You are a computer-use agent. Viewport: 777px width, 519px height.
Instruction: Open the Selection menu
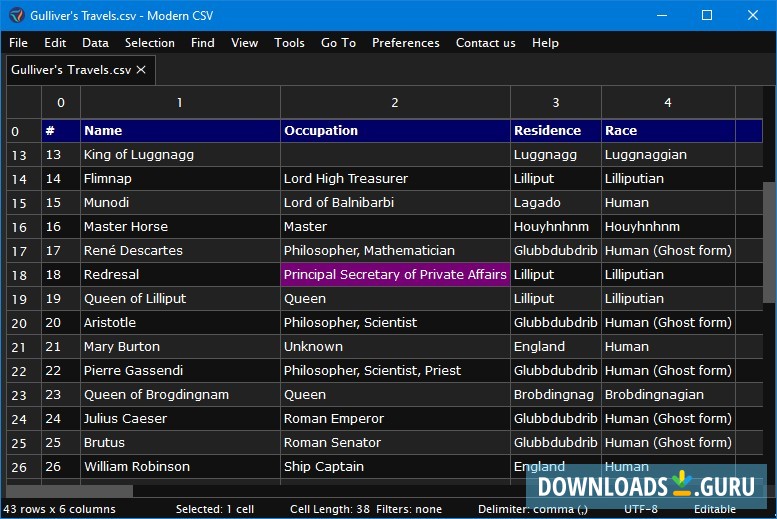(150, 43)
